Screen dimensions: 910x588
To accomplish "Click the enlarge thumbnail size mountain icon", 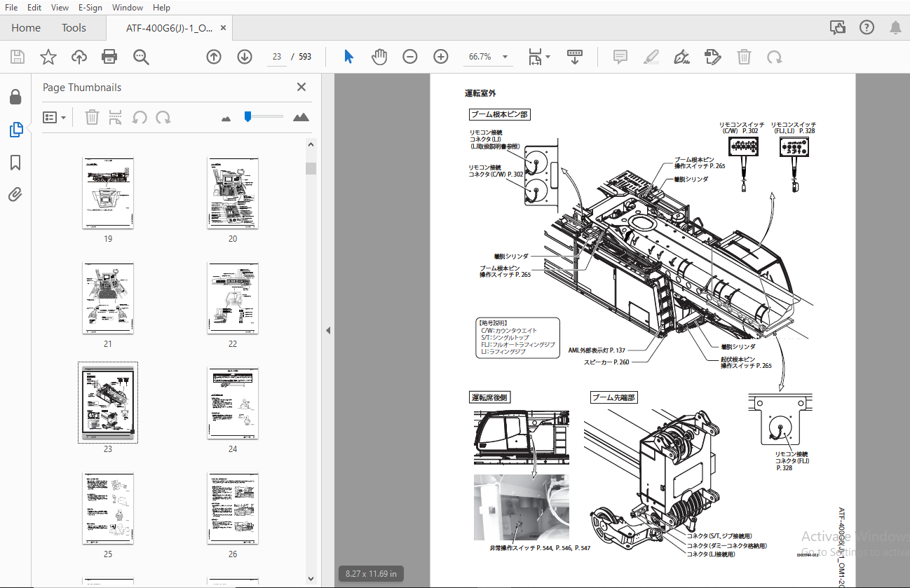I will click(x=301, y=117).
